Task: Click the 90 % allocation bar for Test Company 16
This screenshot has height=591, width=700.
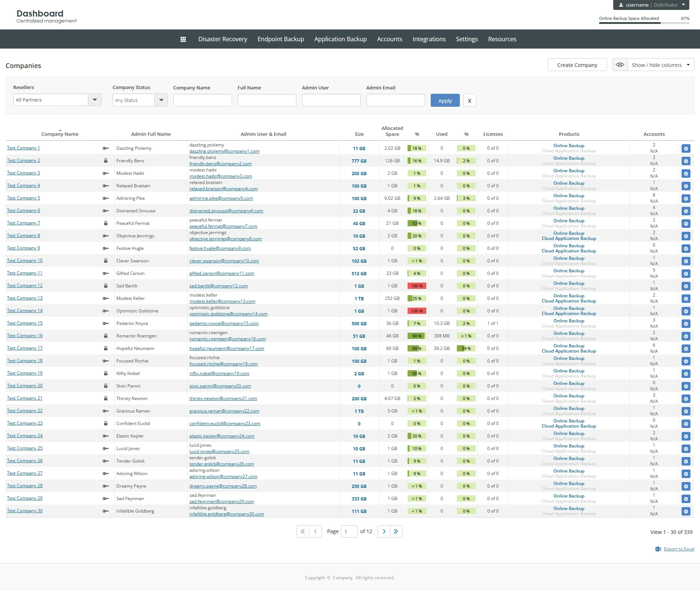Action: point(417,336)
